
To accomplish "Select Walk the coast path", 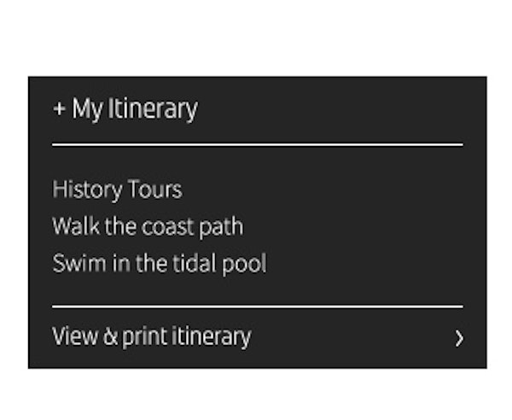I will click(148, 226).
